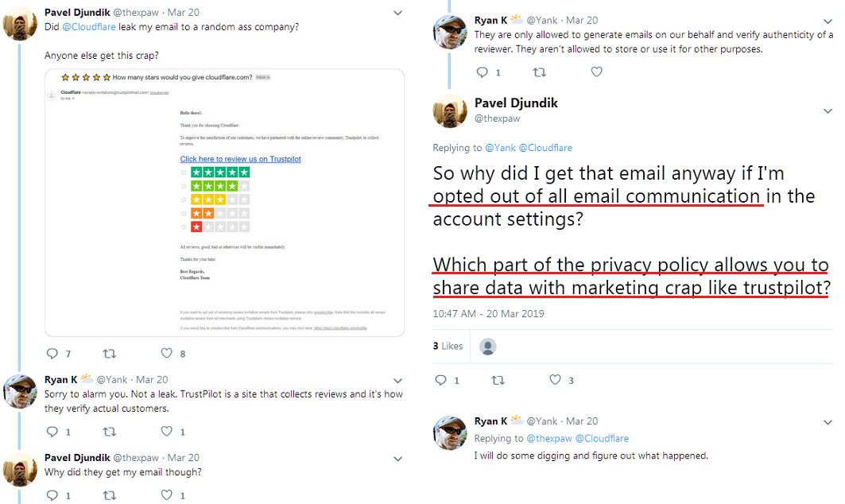Image resolution: width=845 pixels, height=504 pixels.
Task: Reply to the expanded "opted out" tweet
Action: (440, 380)
